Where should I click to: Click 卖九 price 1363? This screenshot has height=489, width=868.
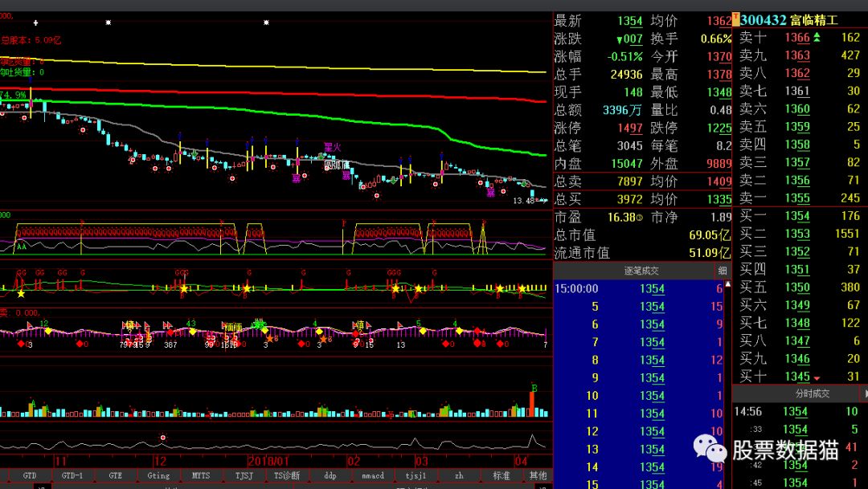click(797, 55)
